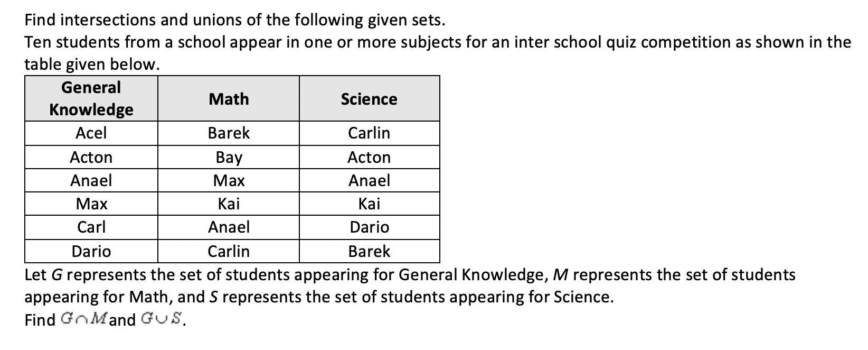Click the General Knowledge column header
Screen dimensions: 868x350
[91, 98]
